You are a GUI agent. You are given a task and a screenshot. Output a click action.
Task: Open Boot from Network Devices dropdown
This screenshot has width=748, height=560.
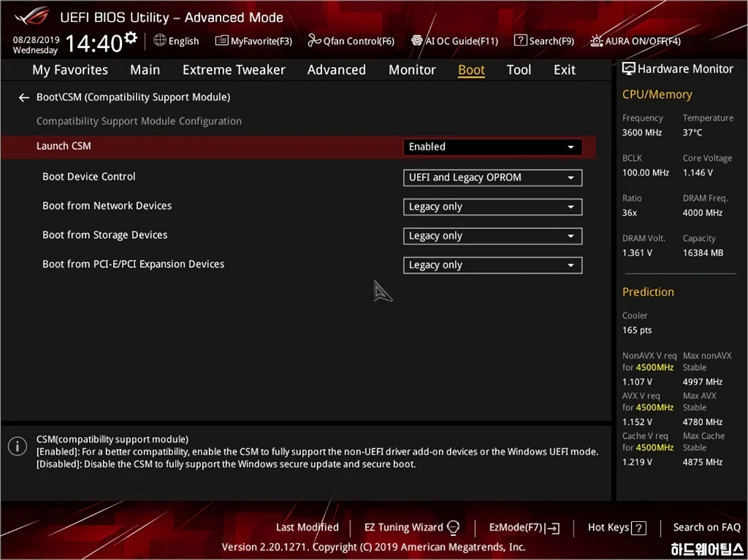tap(492, 207)
